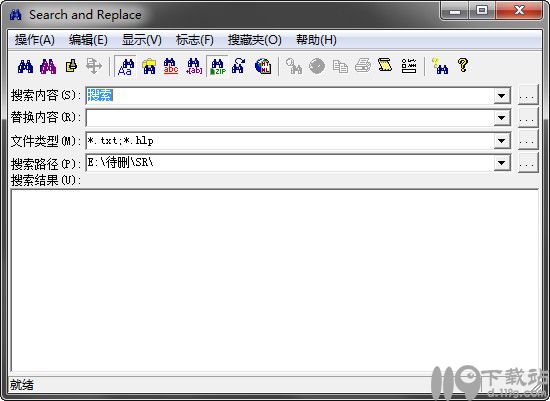
Task: Click inside the 替换内容 input field
Action: click(x=289, y=118)
